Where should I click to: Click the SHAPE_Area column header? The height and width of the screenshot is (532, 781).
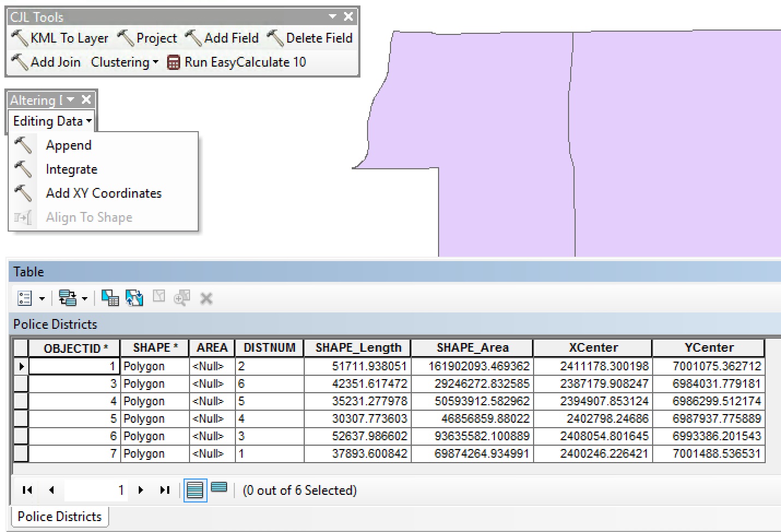coord(472,348)
